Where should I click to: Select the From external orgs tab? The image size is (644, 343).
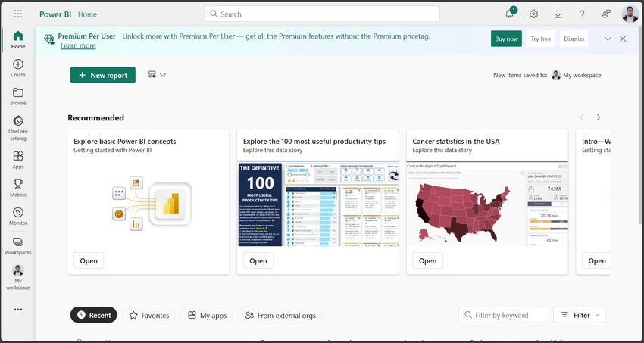click(x=280, y=315)
